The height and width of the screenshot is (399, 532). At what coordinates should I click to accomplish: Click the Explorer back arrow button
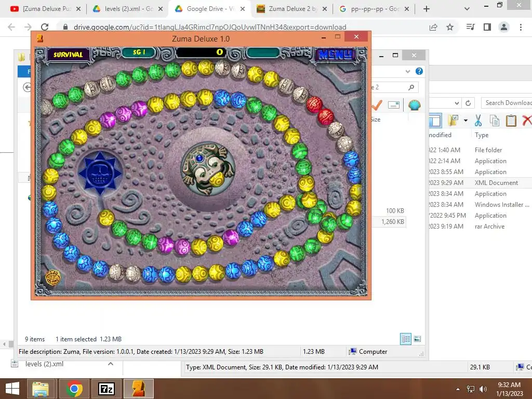click(27, 87)
